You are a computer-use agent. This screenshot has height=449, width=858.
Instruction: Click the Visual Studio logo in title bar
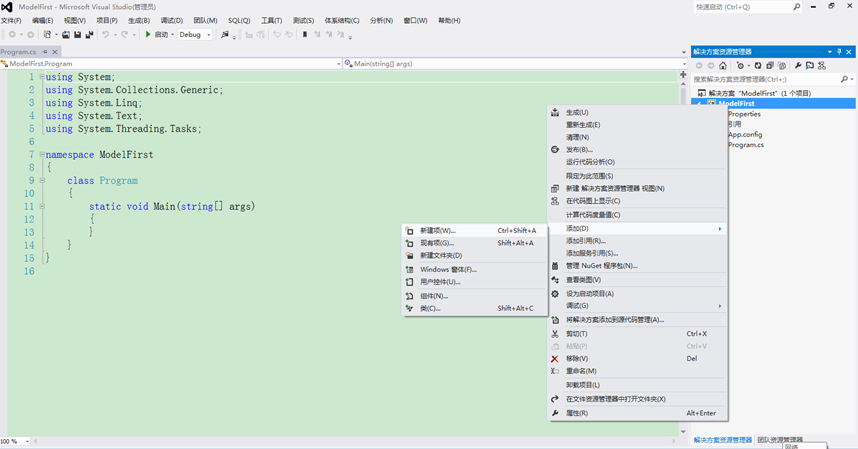7,7
